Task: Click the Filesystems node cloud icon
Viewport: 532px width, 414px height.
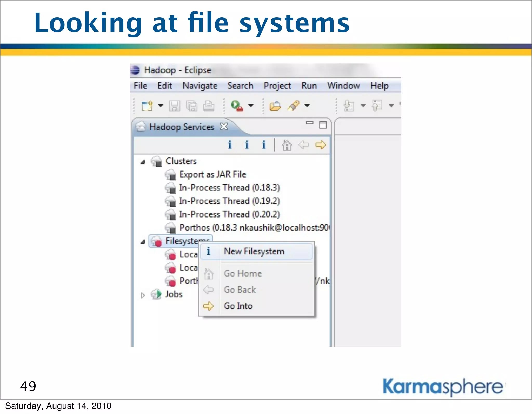Action: (157, 241)
